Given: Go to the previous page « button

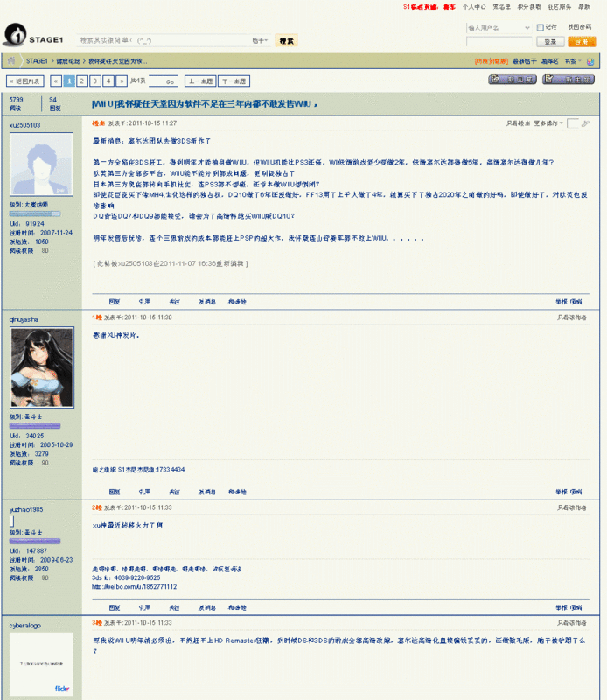Looking at the screenshot, I should pyautogui.click(x=56, y=81).
